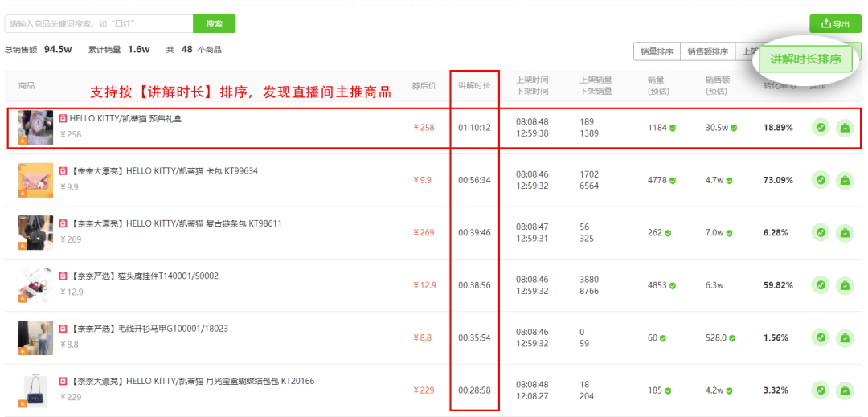This screenshot has height=417, width=868.
Task: Open product link 卡包 KT99634
Action: point(164,171)
